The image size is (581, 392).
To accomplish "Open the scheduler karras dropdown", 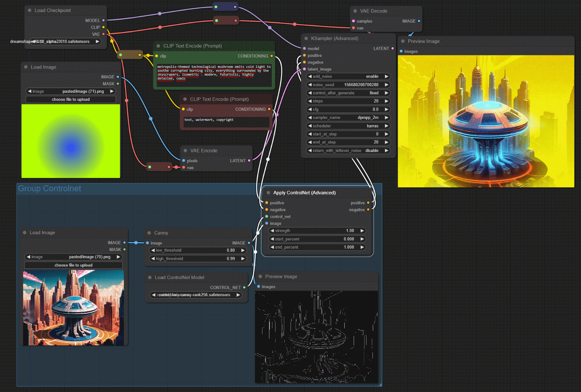I will click(x=348, y=126).
